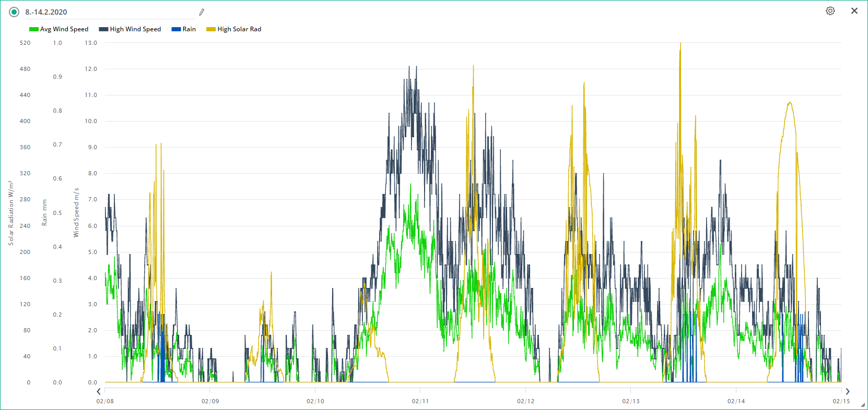This screenshot has width=868, height=410.
Task: Click the yellow High Solar Rad swatch
Action: pos(211,29)
